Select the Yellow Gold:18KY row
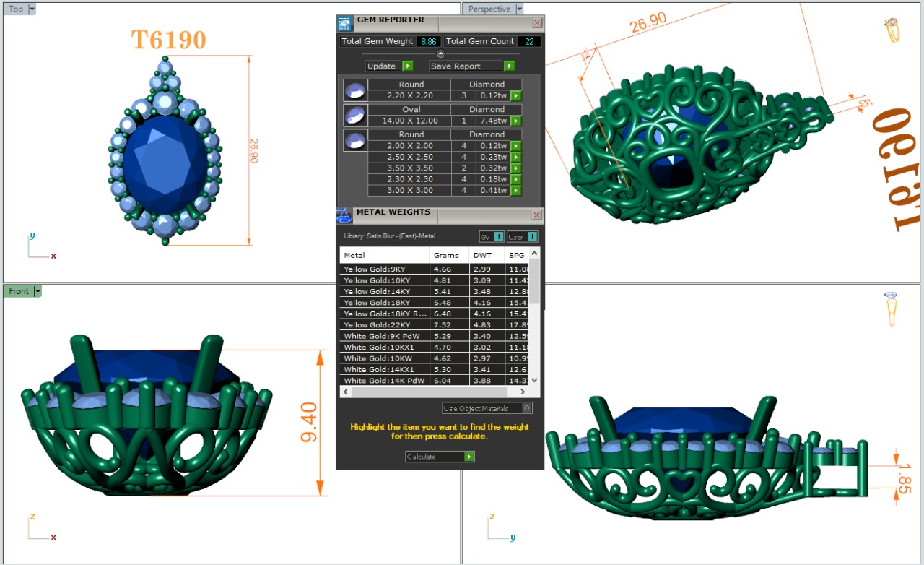 (384, 303)
